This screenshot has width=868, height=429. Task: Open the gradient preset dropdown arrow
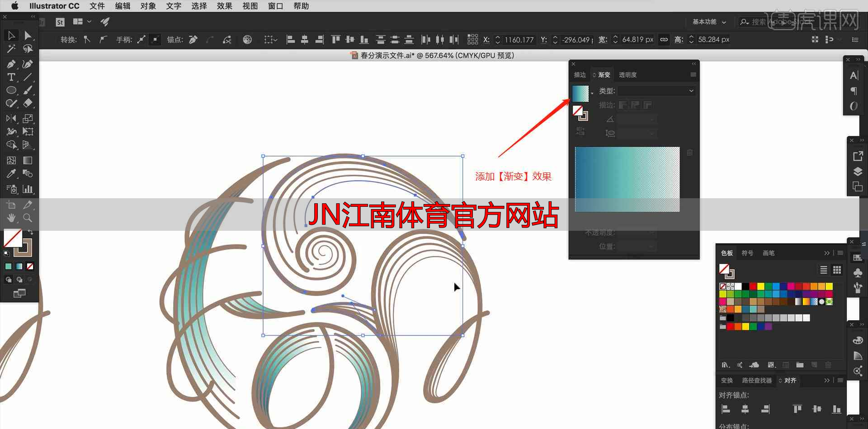tap(591, 93)
